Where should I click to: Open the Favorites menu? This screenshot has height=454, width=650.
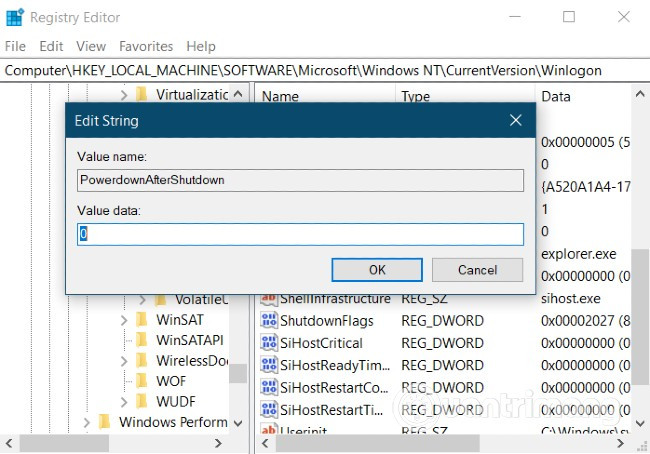tap(146, 46)
